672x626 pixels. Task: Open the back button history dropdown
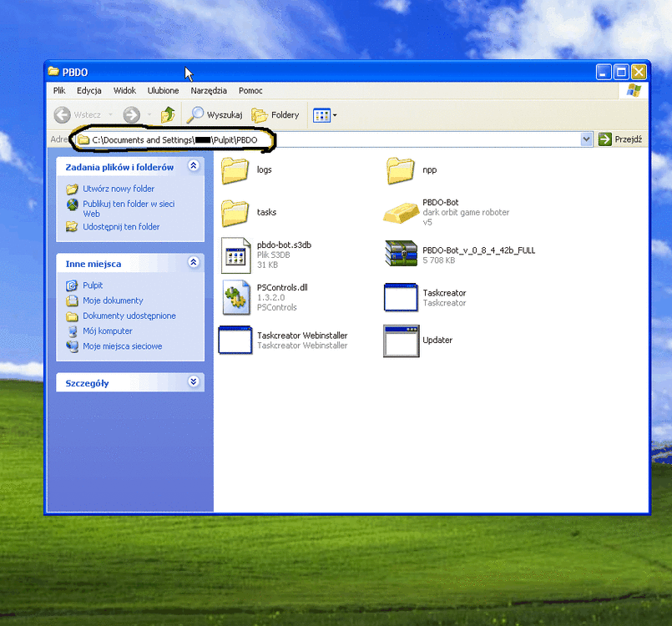[x=110, y=115]
